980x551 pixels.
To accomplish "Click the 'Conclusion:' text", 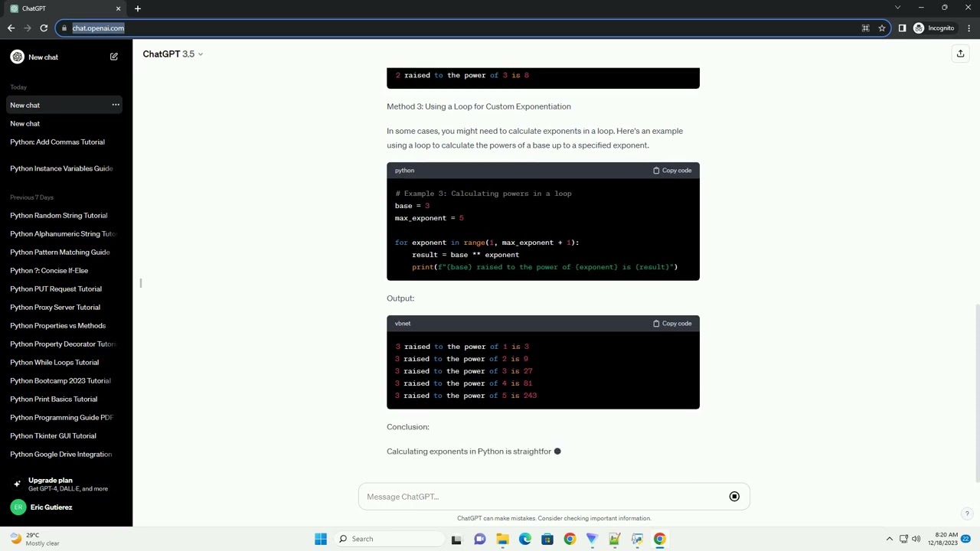I will pos(408,427).
